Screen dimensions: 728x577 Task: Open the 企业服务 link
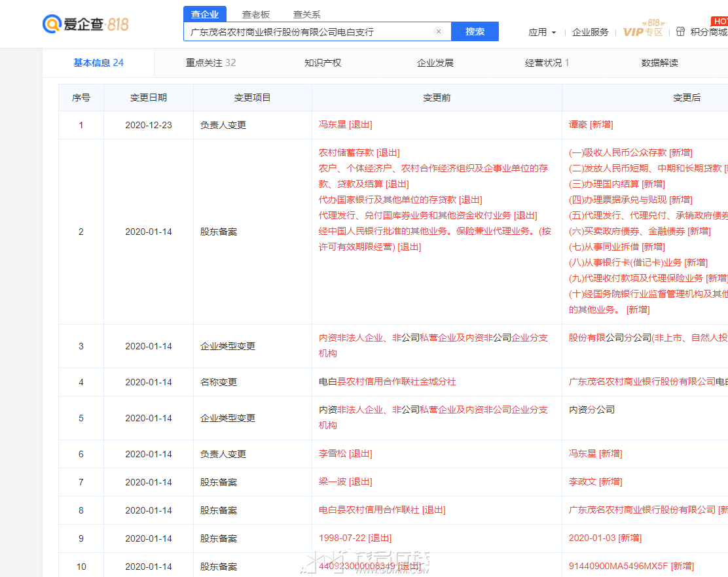[590, 32]
